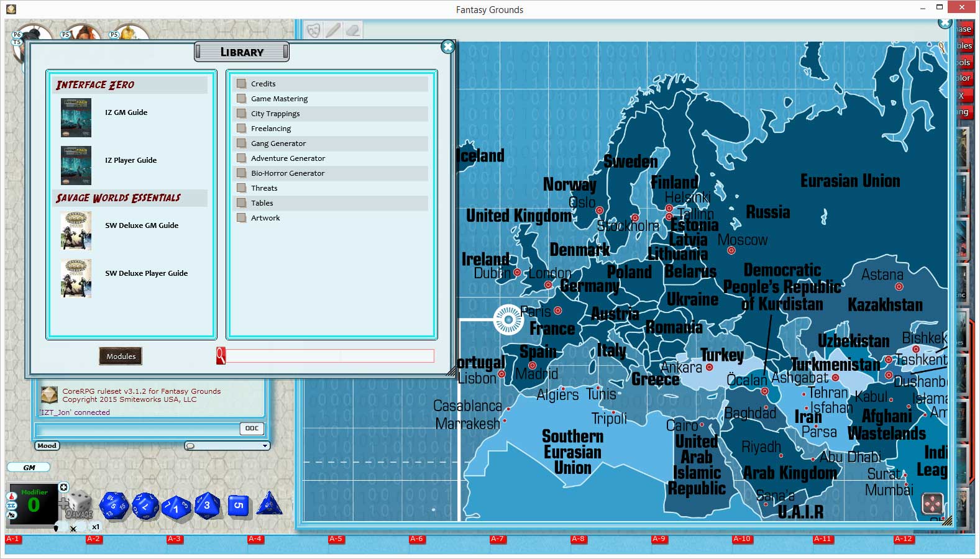Click the shield icon below modifier box

click(x=56, y=528)
